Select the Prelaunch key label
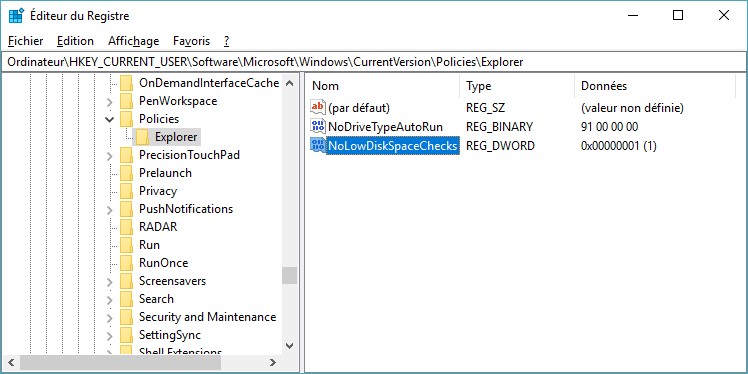The height and width of the screenshot is (374, 748). pos(165,173)
